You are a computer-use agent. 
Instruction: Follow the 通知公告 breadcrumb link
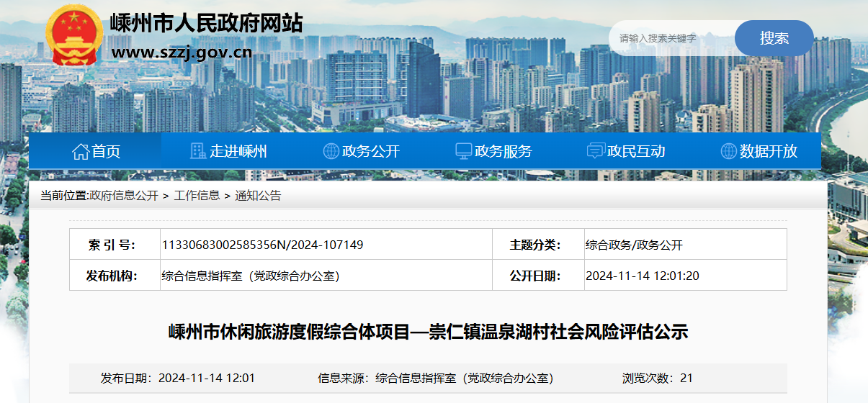pos(258,196)
